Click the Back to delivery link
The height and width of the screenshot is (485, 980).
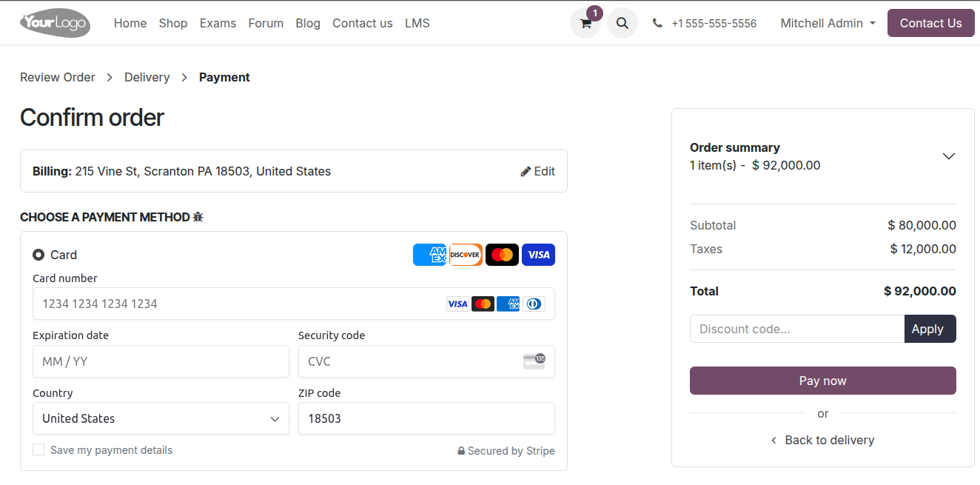(x=823, y=440)
